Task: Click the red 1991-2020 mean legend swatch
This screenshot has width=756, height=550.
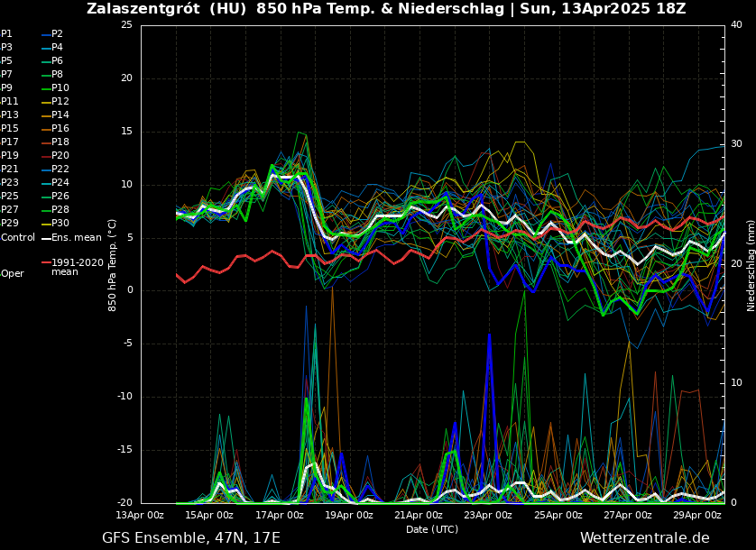Action: 46,263
